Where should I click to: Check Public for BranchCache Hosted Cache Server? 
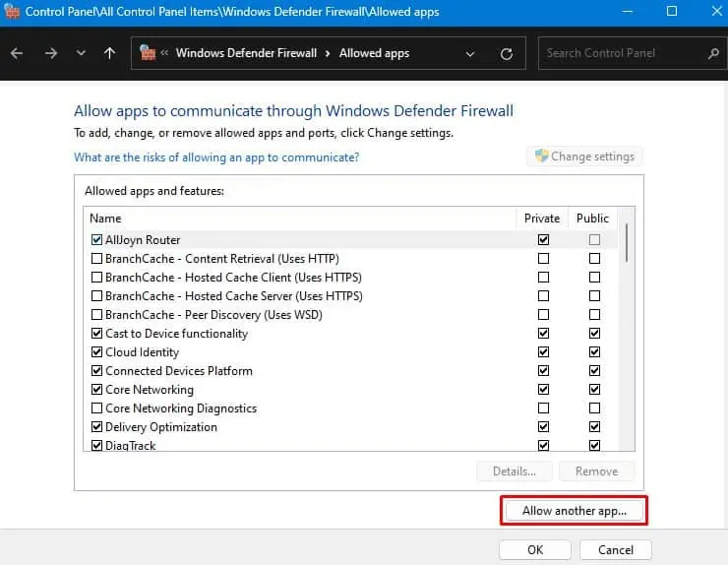coord(594,296)
